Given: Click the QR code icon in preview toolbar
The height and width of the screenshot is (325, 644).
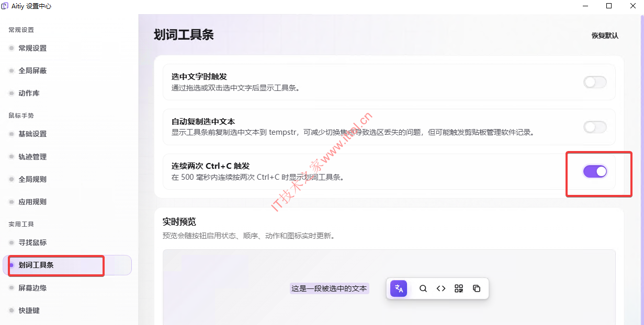Looking at the screenshot, I should (x=459, y=288).
